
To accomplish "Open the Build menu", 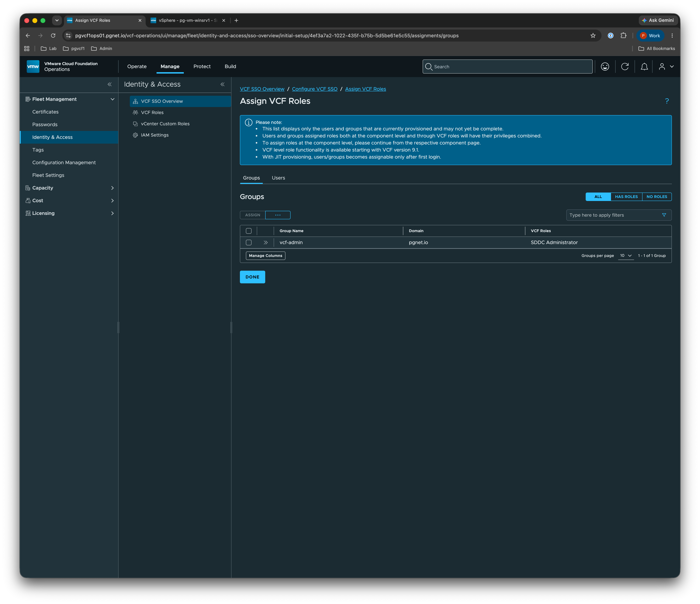I will [x=230, y=67].
